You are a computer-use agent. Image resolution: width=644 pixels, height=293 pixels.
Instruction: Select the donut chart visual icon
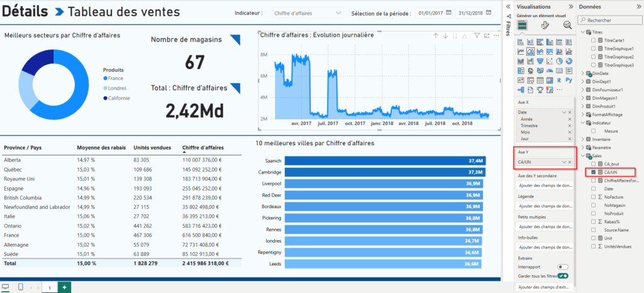pyautogui.click(x=569, y=61)
